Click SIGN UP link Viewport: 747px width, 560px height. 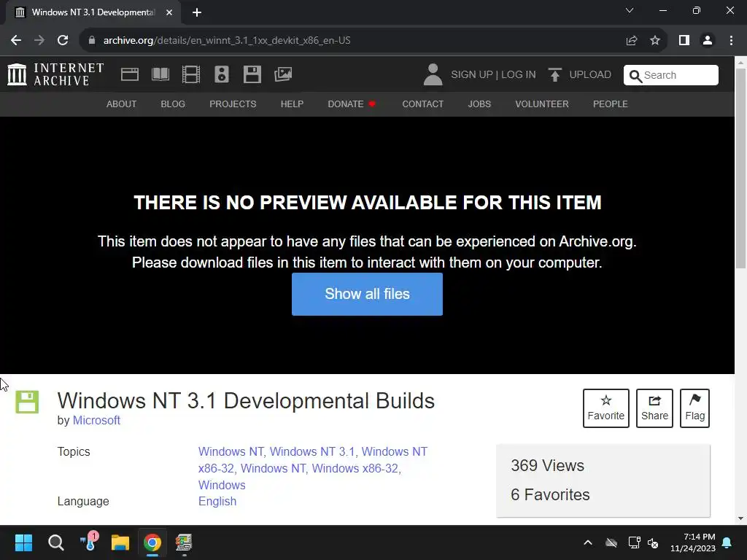tap(472, 75)
